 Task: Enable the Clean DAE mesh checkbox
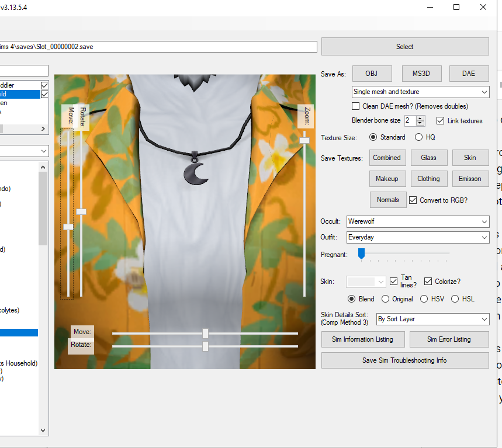356,106
